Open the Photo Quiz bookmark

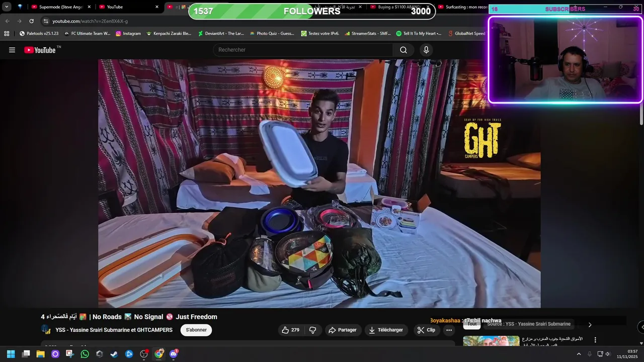[271, 34]
